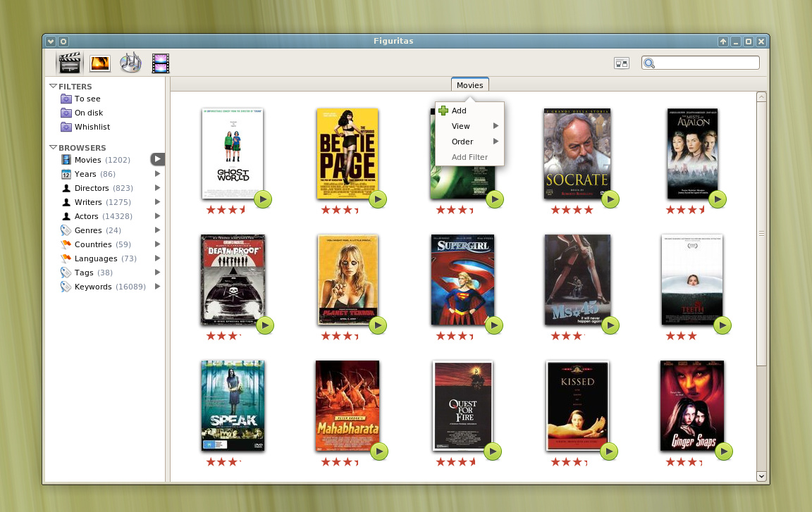The height and width of the screenshot is (512, 812).
Task: Open the window menu button in titlebar
Action: (50, 42)
